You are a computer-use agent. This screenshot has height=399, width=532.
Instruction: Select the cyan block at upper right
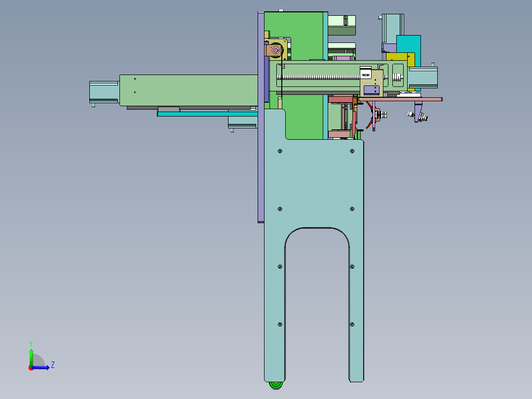(x=409, y=44)
